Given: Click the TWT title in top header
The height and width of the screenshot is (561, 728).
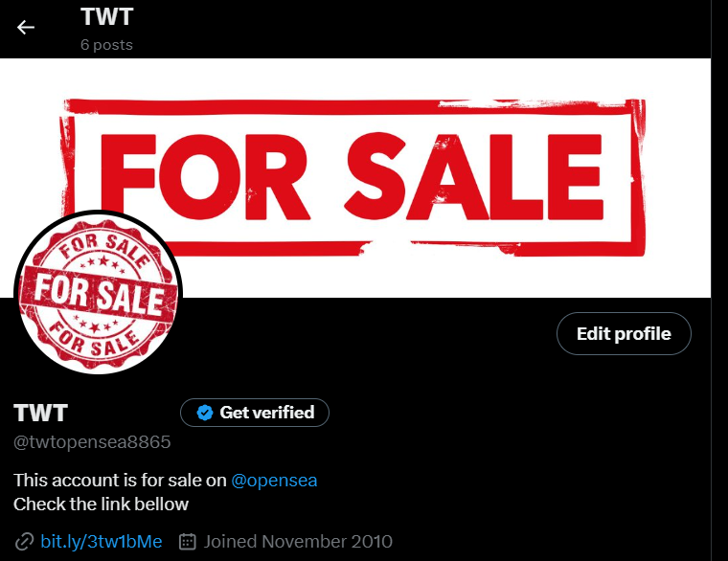Looking at the screenshot, I should click(x=106, y=16).
